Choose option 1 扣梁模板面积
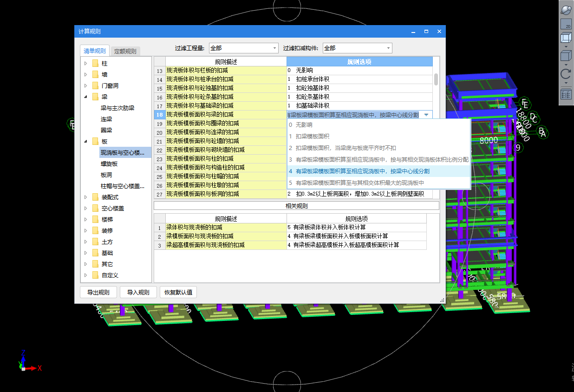This screenshot has height=392, width=574. (x=379, y=137)
